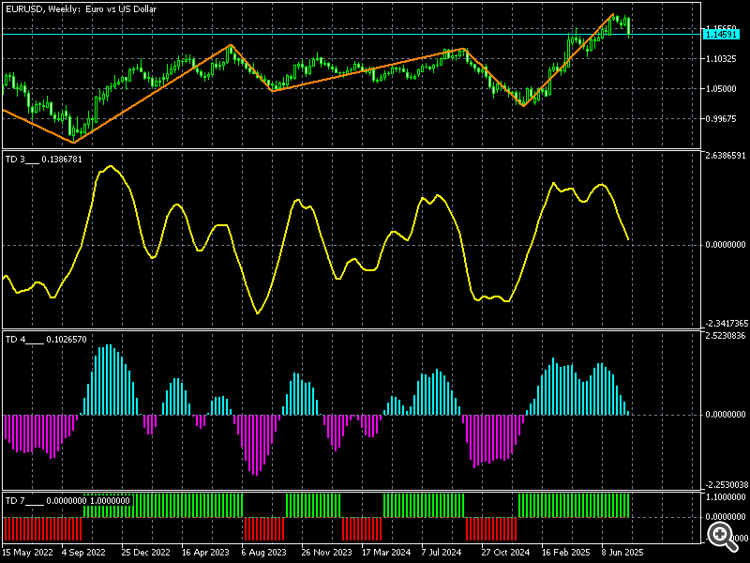This screenshot has width=750, height=563.
Task: Click the 15 May 2022 date label
Action: [27, 552]
